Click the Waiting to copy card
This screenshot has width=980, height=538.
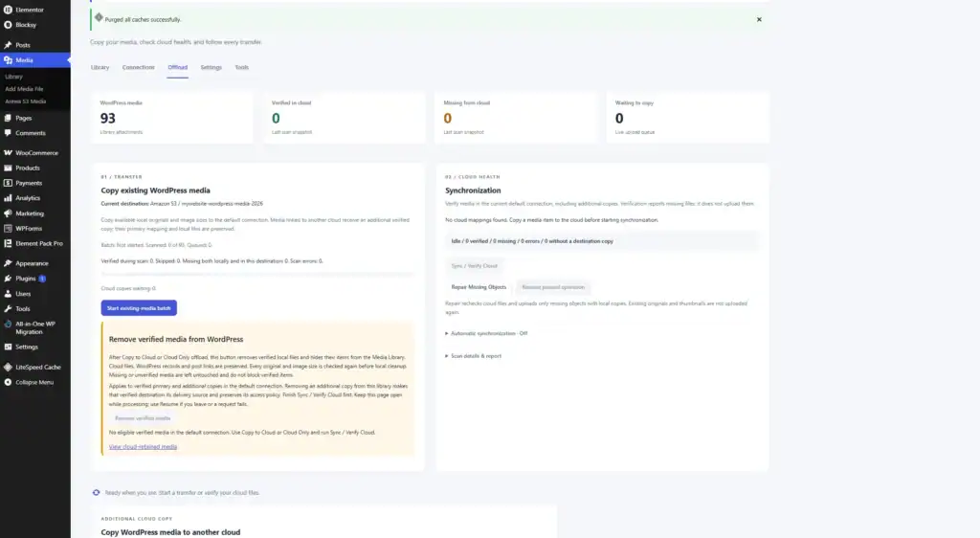pyautogui.click(x=687, y=118)
